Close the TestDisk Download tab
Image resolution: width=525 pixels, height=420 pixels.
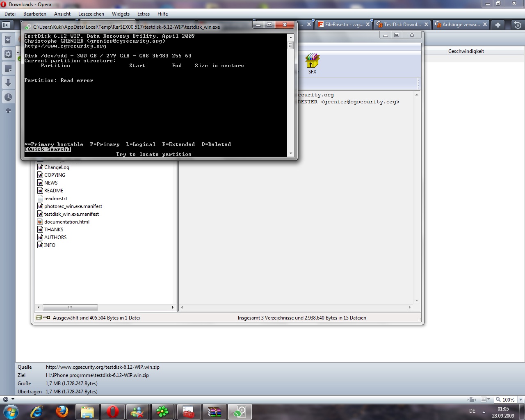(x=426, y=25)
